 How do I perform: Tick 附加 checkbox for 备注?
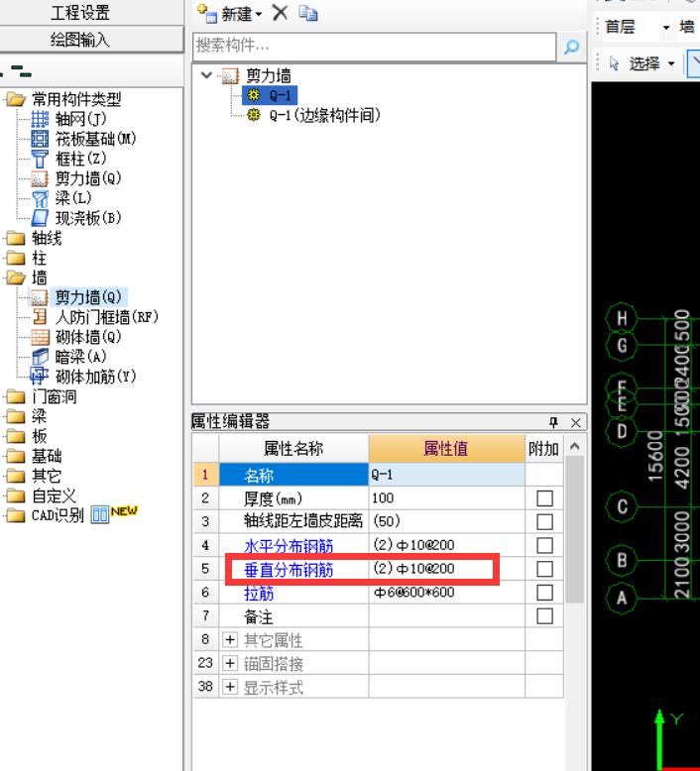tap(544, 616)
